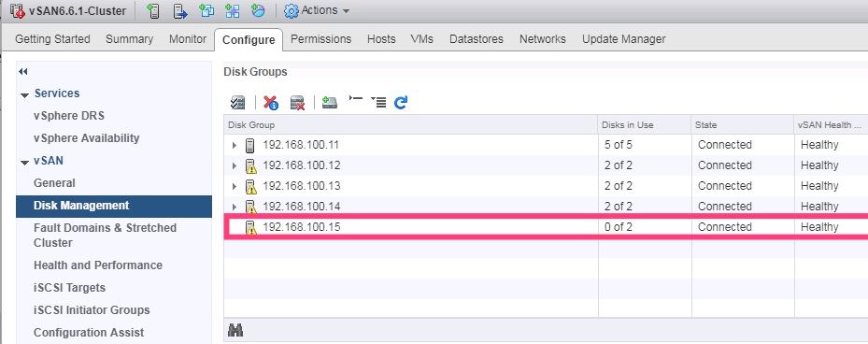Click the New Virtual Machine icon
The width and height of the screenshot is (868, 344).
click(206, 10)
